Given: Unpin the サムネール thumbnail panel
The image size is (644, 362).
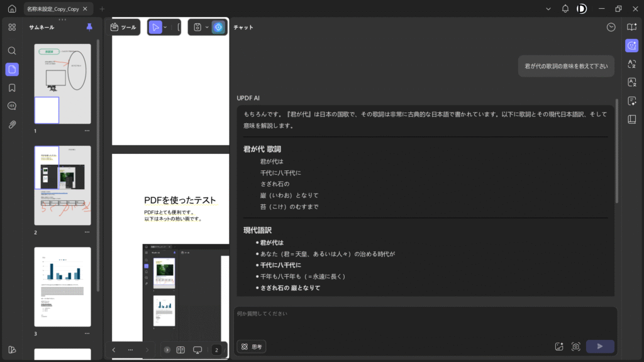Looking at the screenshot, I should point(89,27).
